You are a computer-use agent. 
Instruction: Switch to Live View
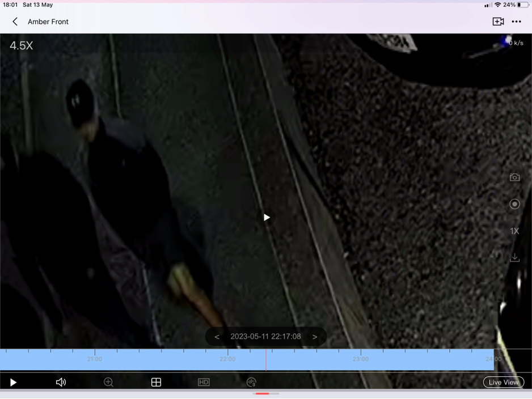[504, 383]
